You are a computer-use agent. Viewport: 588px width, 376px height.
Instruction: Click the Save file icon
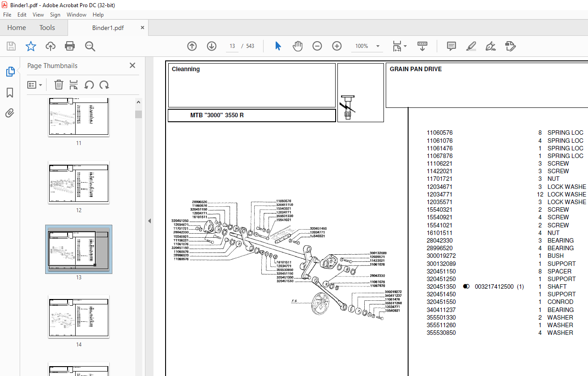pos(11,46)
